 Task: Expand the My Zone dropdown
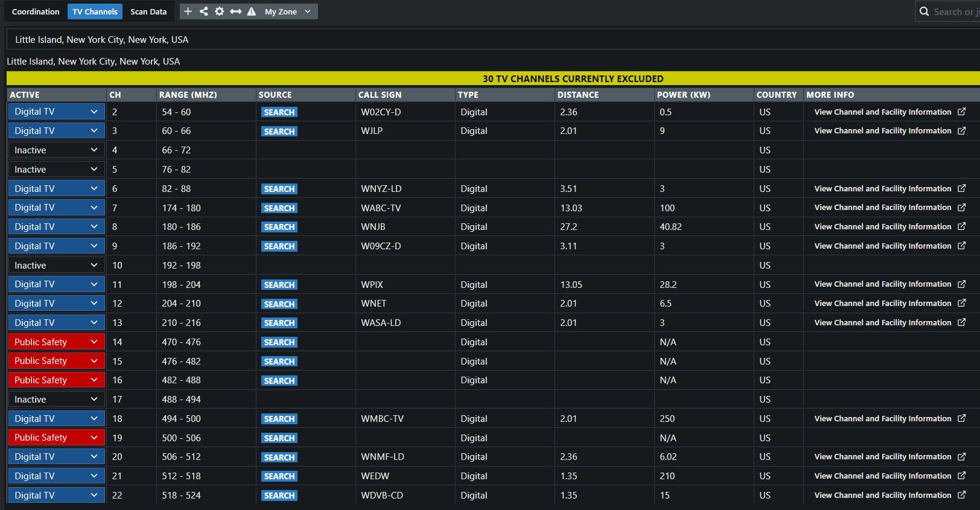[288, 11]
